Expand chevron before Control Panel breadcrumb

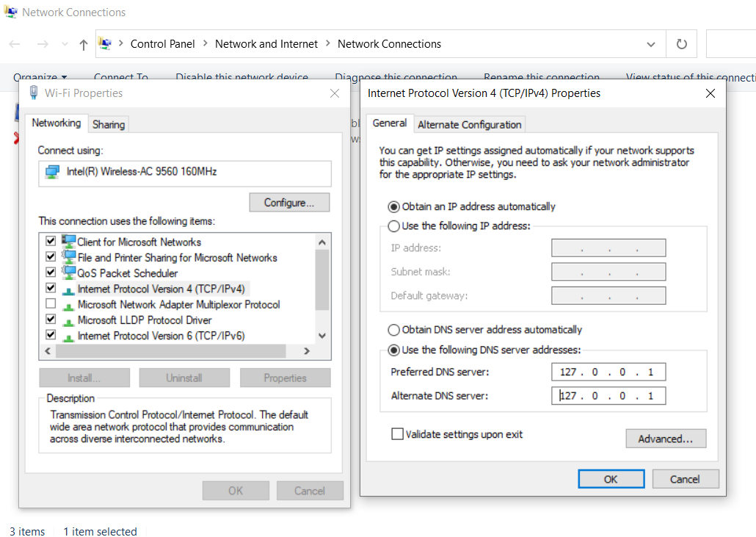pyautogui.click(x=120, y=43)
